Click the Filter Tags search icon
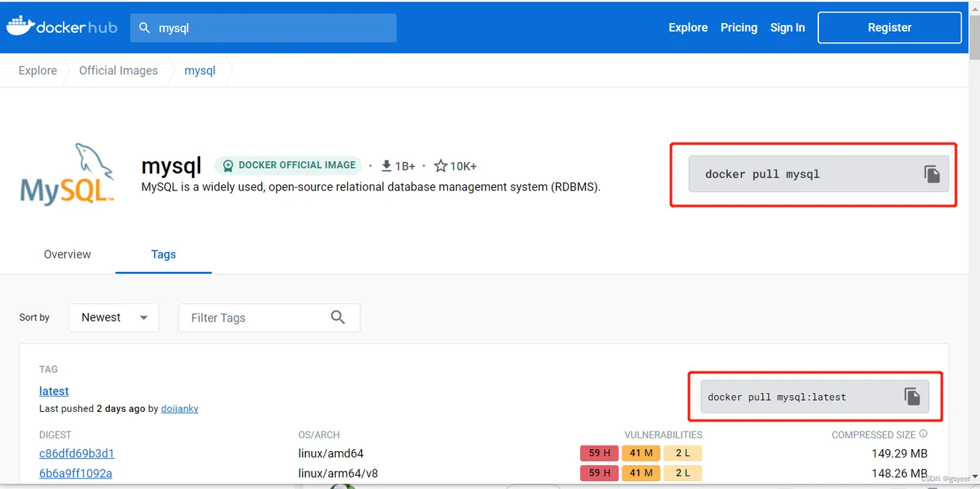Image resolution: width=980 pixels, height=489 pixels. [338, 317]
